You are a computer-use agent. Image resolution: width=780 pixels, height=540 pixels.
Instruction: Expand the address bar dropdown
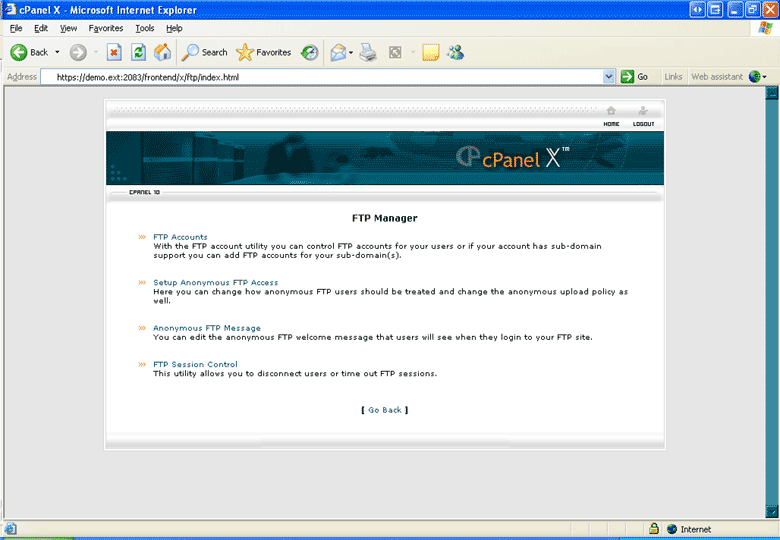609,77
